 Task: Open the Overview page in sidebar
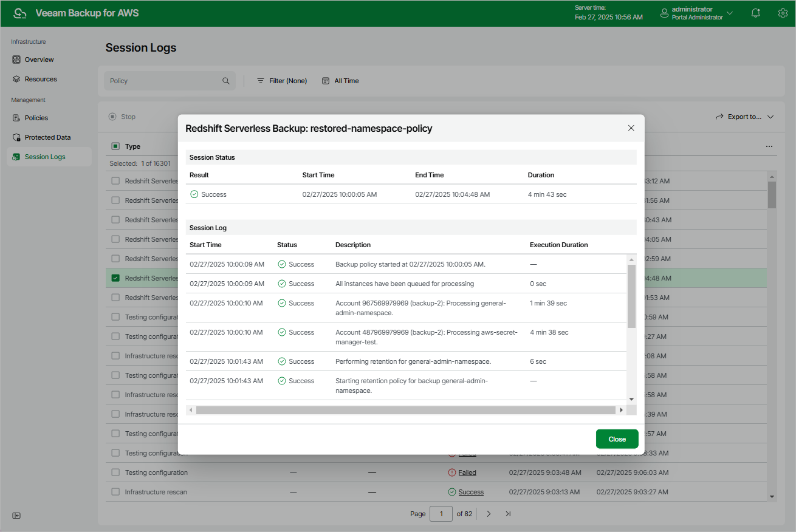(x=39, y=60)
